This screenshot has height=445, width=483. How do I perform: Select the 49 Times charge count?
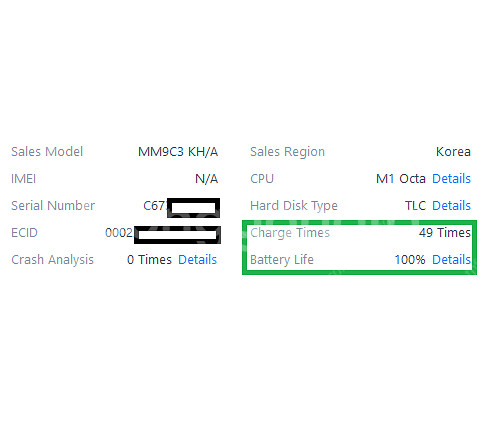(445, 232)
